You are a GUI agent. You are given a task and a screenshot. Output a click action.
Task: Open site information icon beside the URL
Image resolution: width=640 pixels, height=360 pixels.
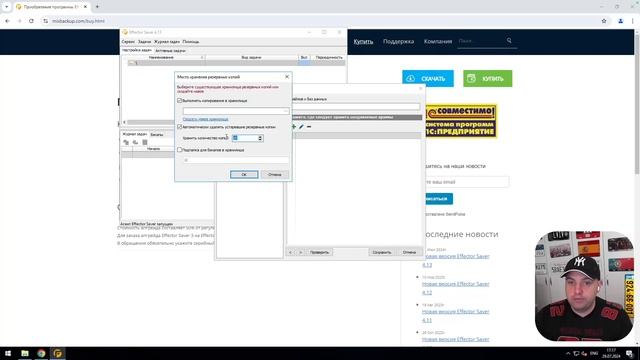point(45,21)
